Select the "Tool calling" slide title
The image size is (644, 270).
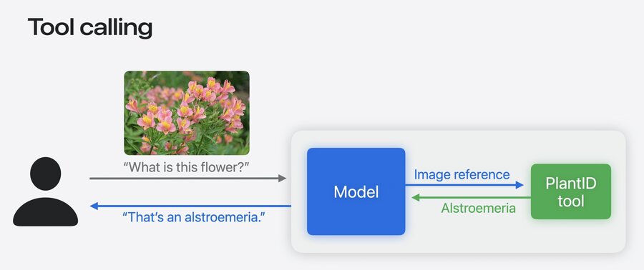(90, 27)
